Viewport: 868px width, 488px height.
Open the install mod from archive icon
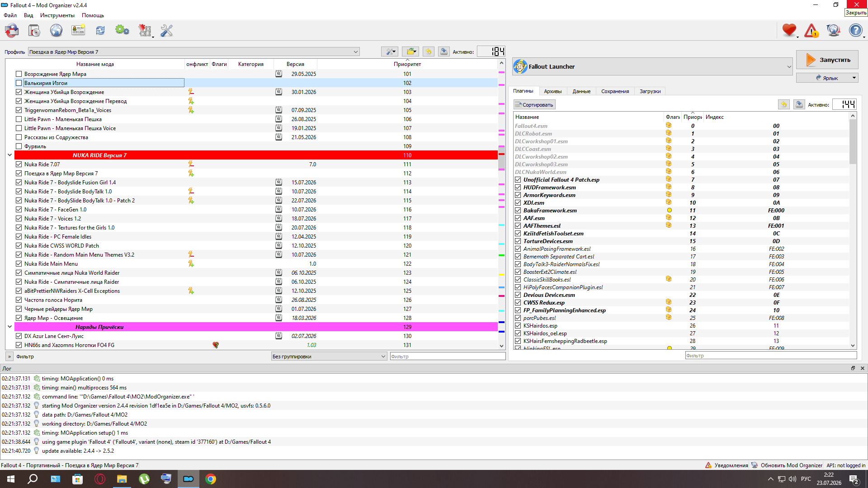click(34, 31)
